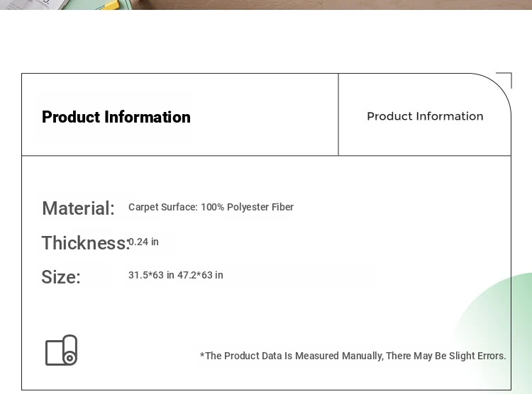Viewport: 532px width, 394px height.
Task: Click the Thickness: label
Action: [x=86, y=243]
